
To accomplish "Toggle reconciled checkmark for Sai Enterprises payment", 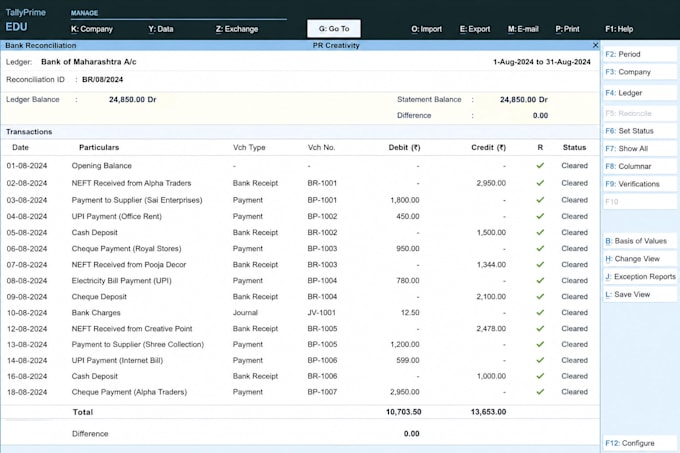I will 540,200.
